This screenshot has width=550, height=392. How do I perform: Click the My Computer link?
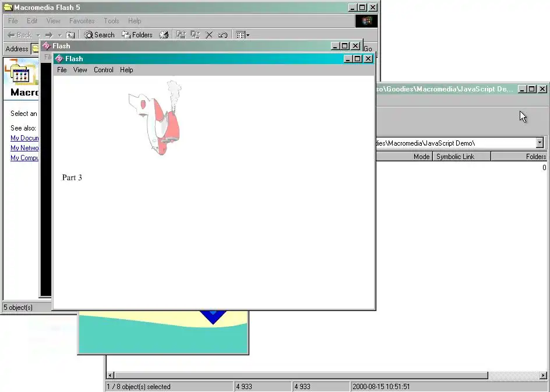pos(24,158)
